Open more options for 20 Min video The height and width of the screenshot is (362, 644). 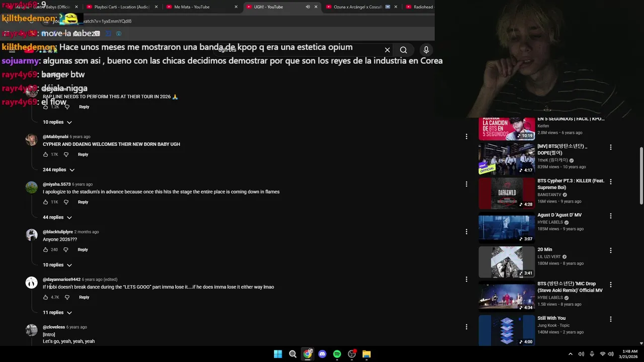click(x=611, y=250)
